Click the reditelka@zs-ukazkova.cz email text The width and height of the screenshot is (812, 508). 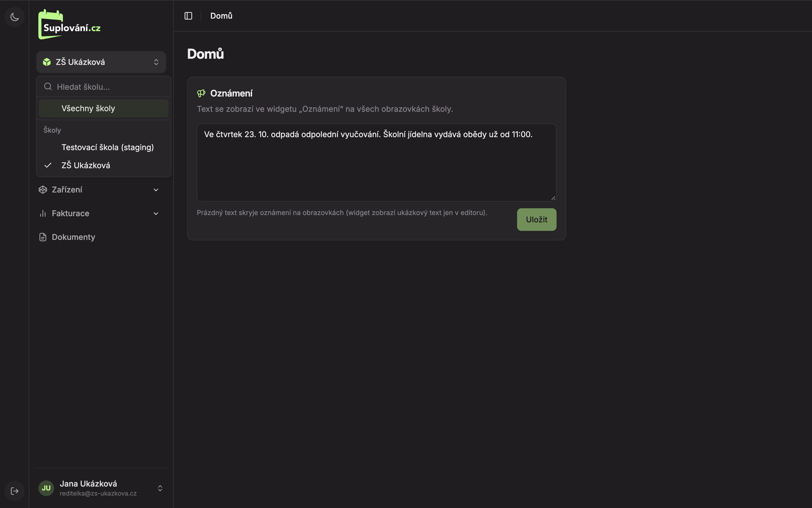click(98, 494)
